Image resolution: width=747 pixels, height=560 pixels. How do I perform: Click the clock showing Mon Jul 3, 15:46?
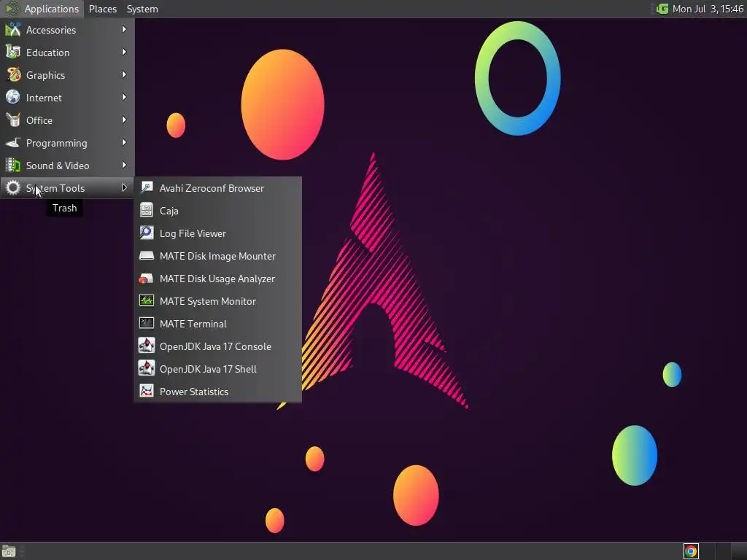click(x=708, y=9)
